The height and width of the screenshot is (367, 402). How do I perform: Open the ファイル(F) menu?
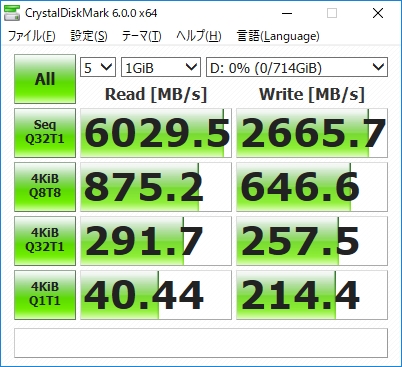point(32,36)
